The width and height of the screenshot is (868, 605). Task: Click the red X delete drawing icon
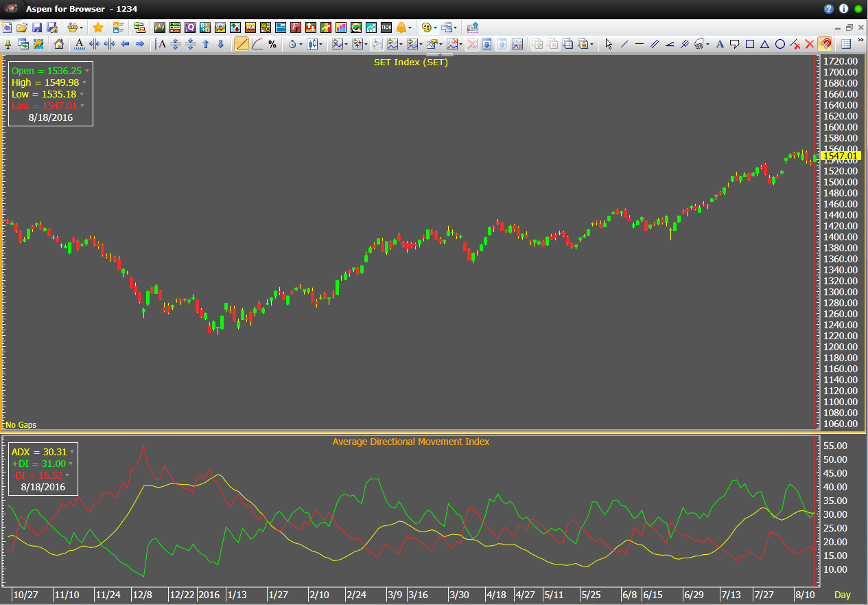tap(810, 44)
